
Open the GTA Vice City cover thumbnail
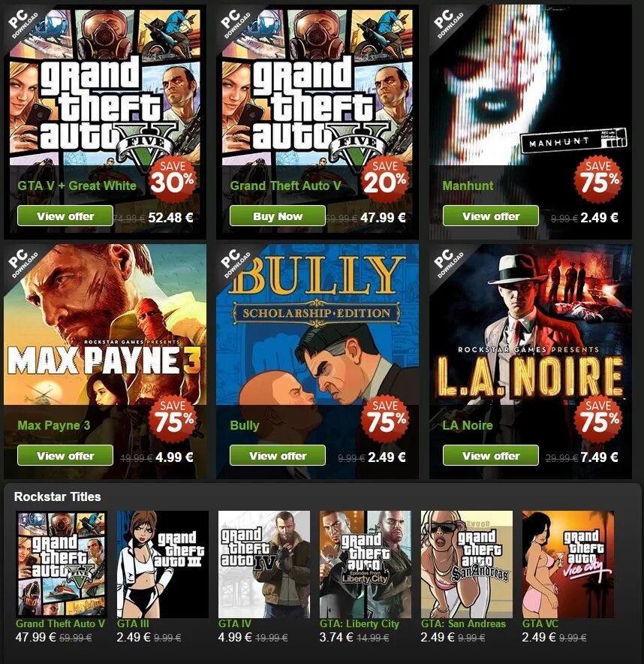(x=568, y=564)
